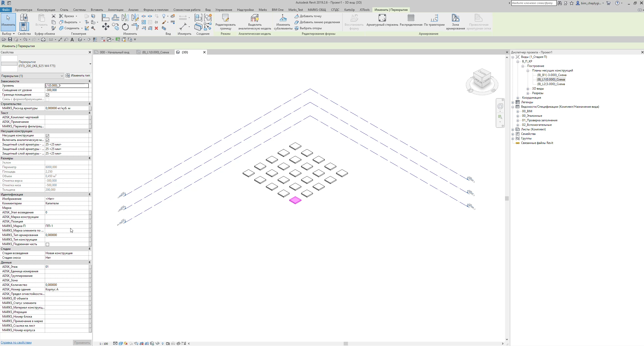Viewport: 644px width, 346px height.
Task: Switch to '000 - Начальный вид' view tab
Action: pyautogui.click(x=114, y=52)
